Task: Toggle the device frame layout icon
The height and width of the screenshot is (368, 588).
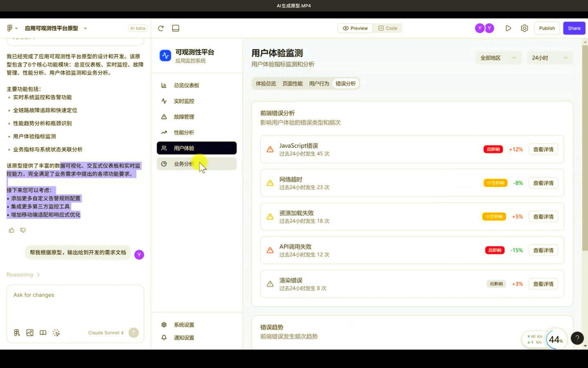Action: point(176,28)
